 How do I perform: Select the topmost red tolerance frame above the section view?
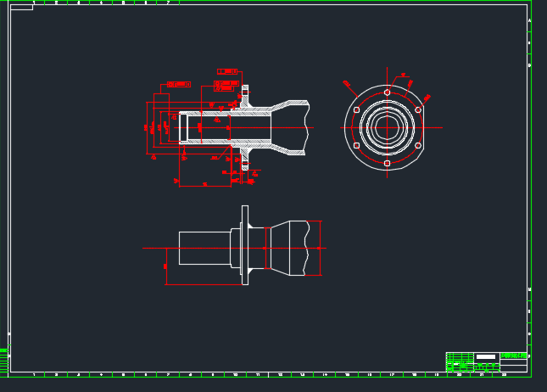(x=227, y=71)
